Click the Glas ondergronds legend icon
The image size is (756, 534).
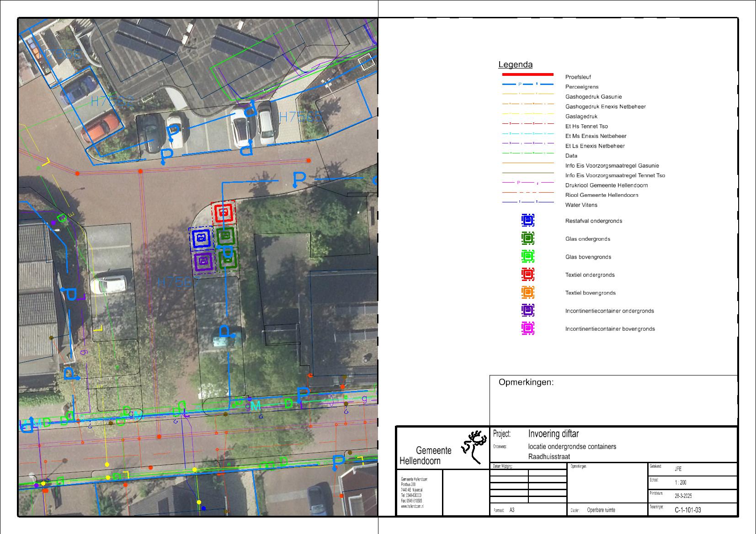coord(527,238)
